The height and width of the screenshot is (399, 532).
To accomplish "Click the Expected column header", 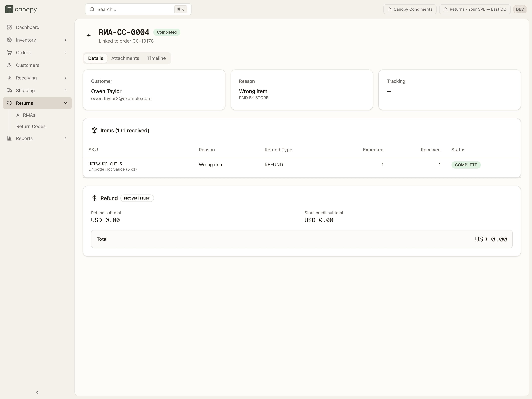I will (373, 150).
